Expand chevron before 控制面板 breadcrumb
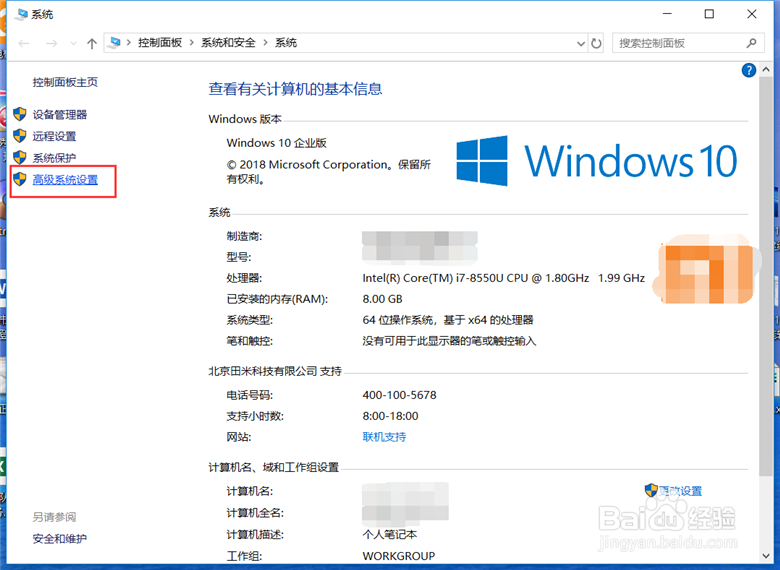 [129, 43]
